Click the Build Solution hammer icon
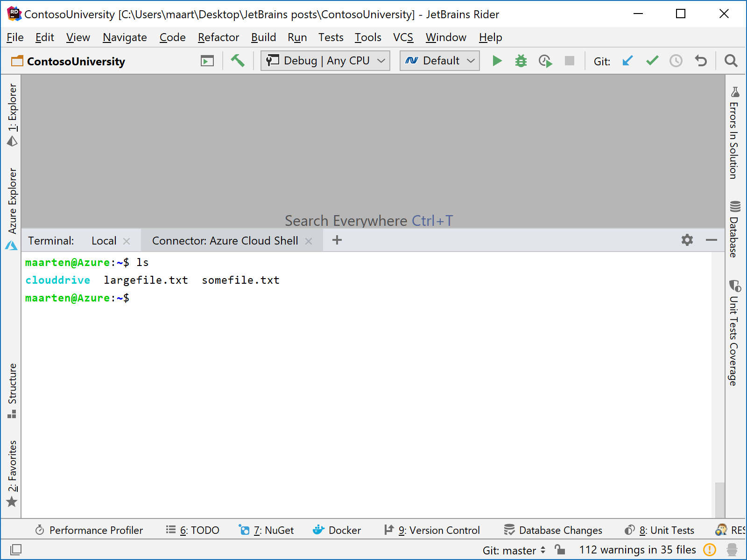Screen dimensions: 747x560 [x=238, y=61]
